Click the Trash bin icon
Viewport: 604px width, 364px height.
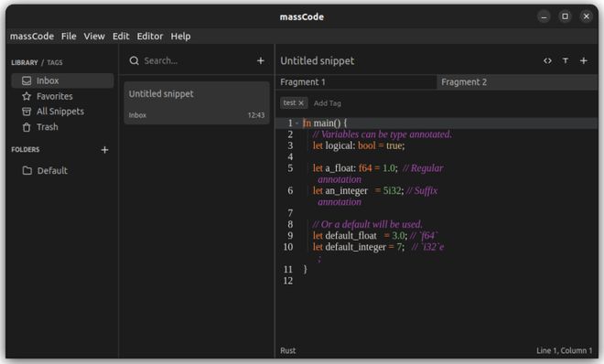[x=27, y=127]
